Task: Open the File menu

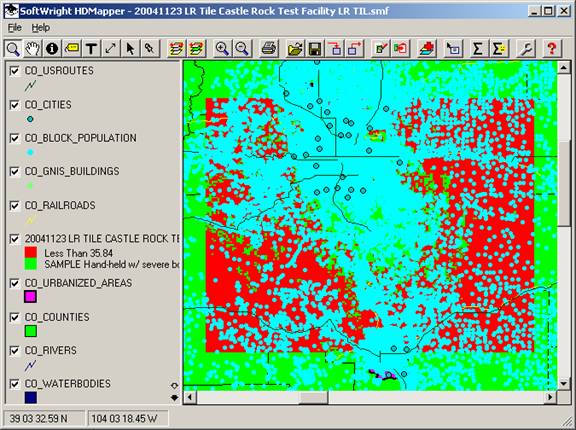Action: coord(15,28)
